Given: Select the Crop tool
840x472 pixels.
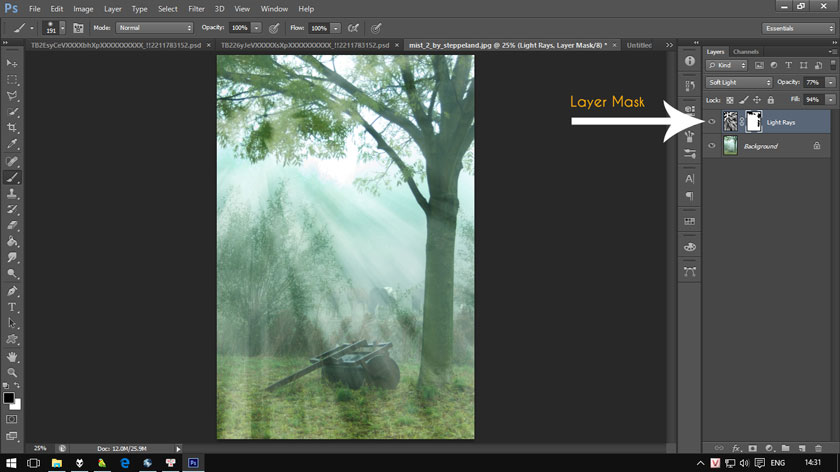Looking at the screenshot, I should [12, 128].
